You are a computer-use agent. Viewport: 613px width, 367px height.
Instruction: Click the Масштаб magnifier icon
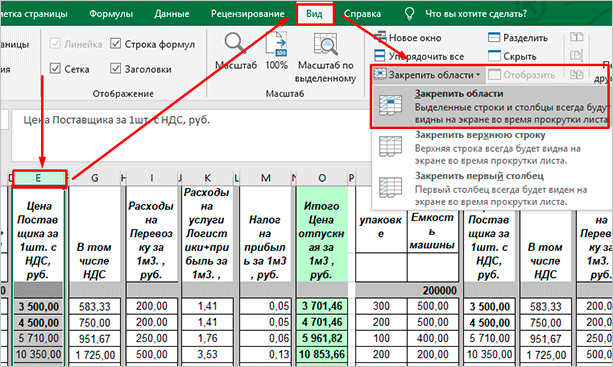click(235, 43)
